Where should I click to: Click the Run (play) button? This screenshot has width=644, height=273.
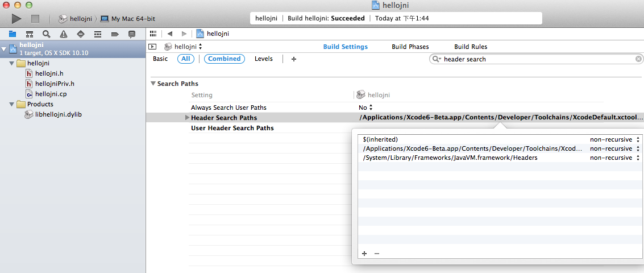click(x=16, y=19)
